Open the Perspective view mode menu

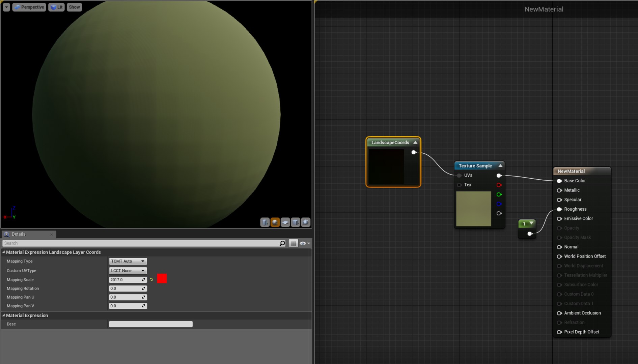29,7
